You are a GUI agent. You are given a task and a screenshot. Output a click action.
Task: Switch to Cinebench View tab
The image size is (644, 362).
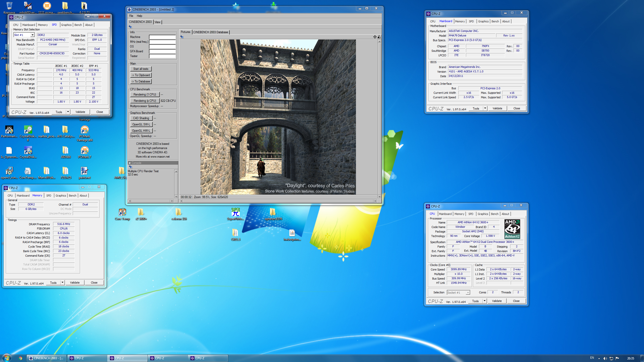tap(157, 22)
